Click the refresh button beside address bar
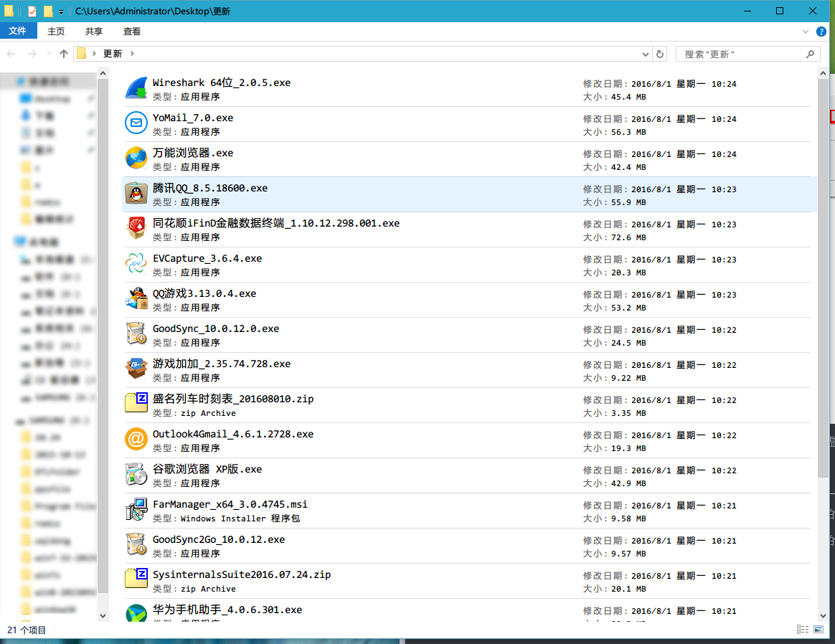The width and height of the screenshot is (835, 644). coord(661,55)
